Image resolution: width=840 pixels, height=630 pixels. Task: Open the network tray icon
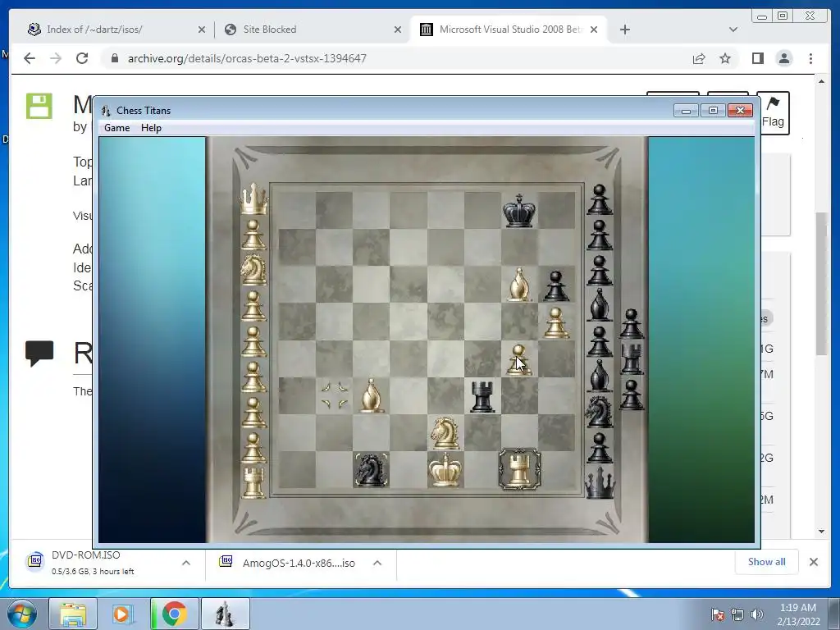pyautogui.click(x=737, y=614)
